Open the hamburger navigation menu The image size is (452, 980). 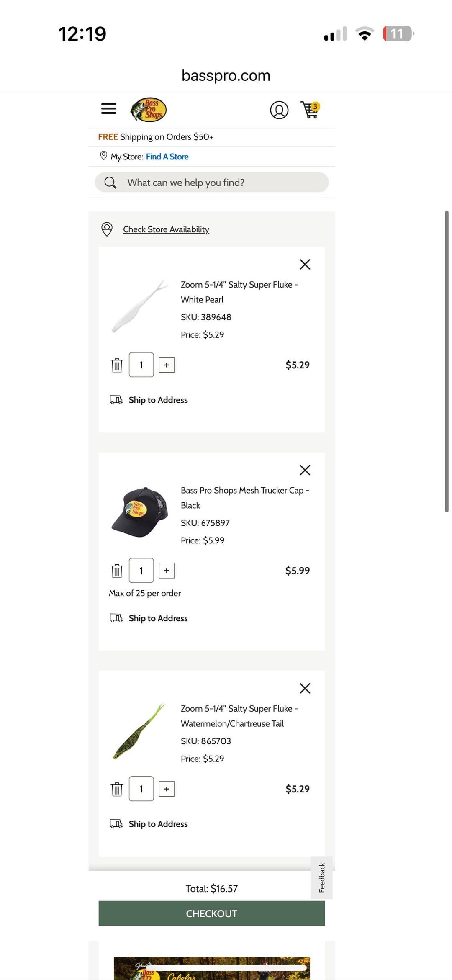pos(108,109)
